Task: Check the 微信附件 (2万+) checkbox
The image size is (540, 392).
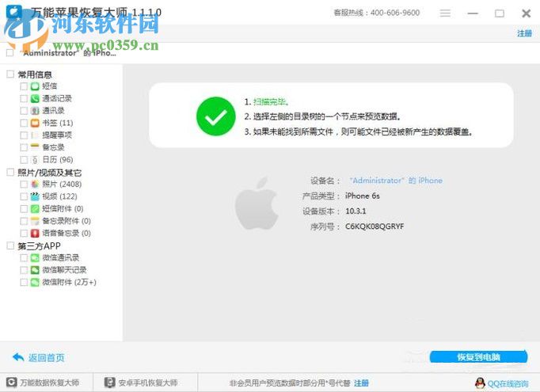Action: pyautogui.click(x=24, y=282)
